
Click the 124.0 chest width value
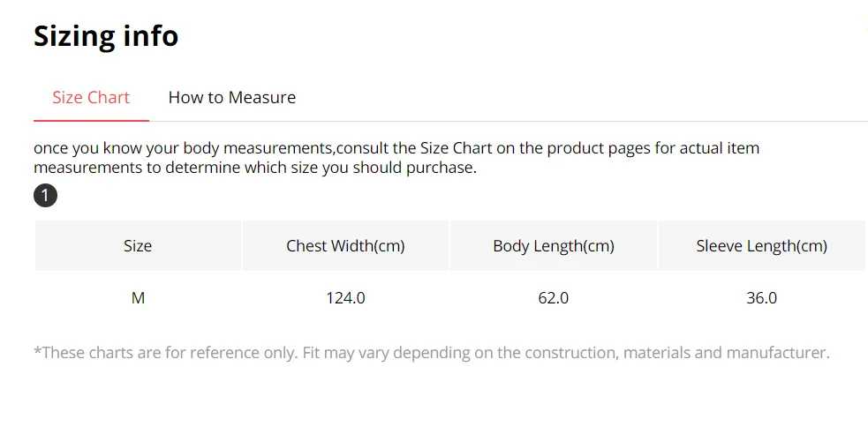(345, 298)
